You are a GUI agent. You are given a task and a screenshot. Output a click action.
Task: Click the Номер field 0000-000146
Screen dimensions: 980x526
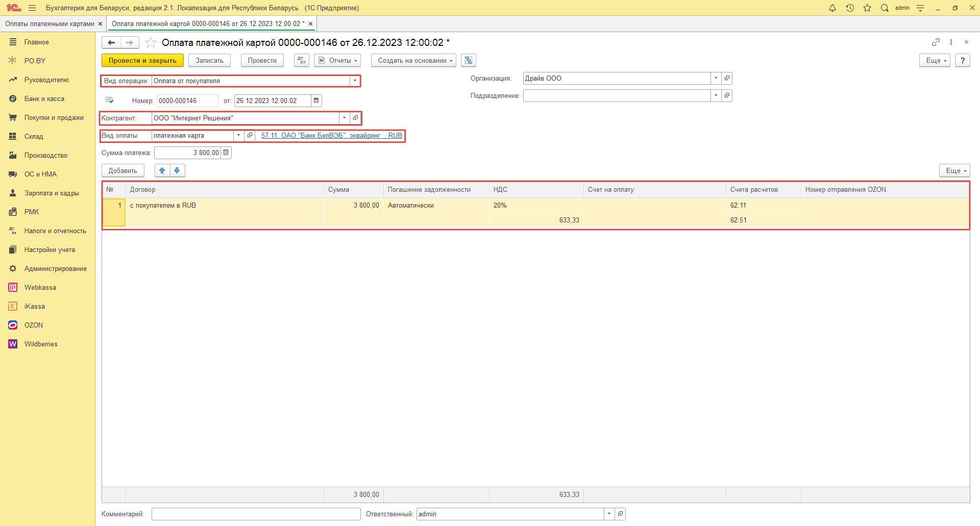click(x=187, y=101)
